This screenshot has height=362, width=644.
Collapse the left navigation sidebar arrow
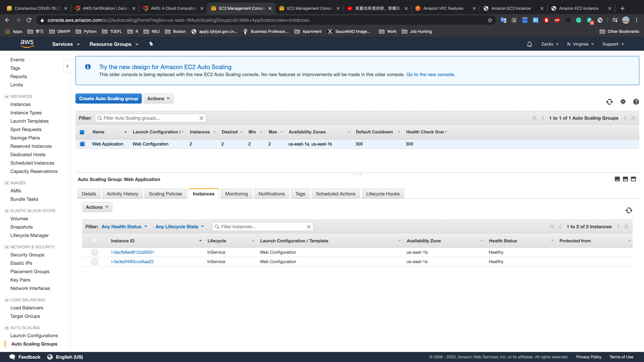tap(67, 66)
